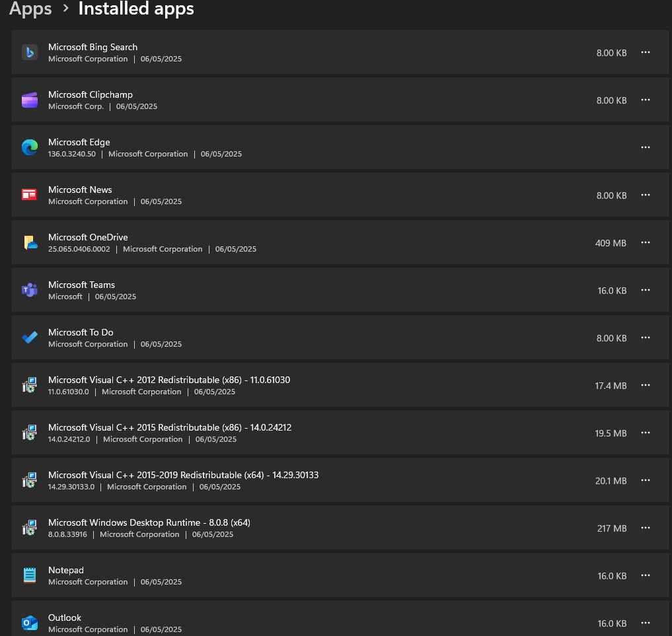This screenshot has width=672, height=636.
Task: Click the Installed apps breadcrumb title
Action: 136,9
